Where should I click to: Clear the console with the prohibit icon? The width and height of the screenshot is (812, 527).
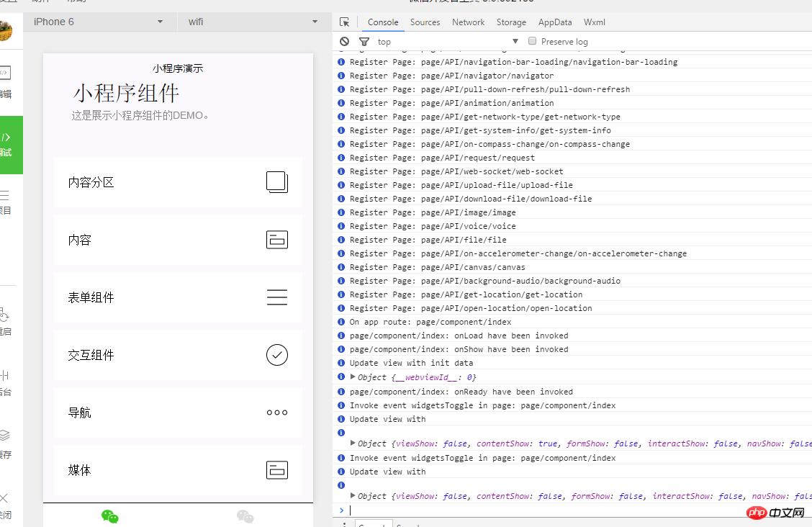(343, 41)
